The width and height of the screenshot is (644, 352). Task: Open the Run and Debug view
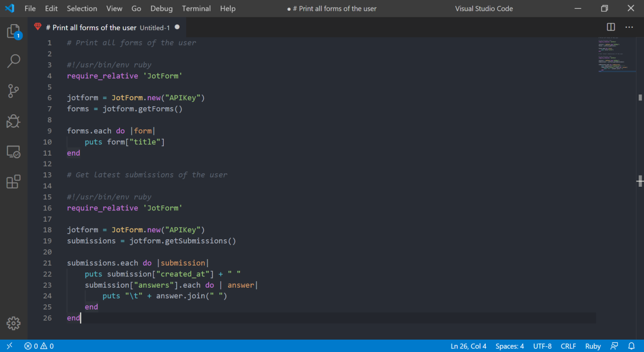click(x=14, y=121)
